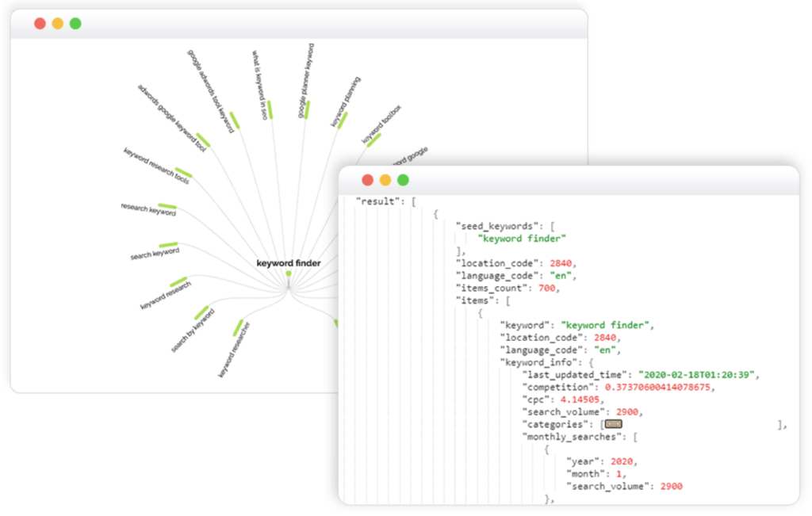
Task: Click the red close dot in graph window
Action: click(x=40, y=23)
